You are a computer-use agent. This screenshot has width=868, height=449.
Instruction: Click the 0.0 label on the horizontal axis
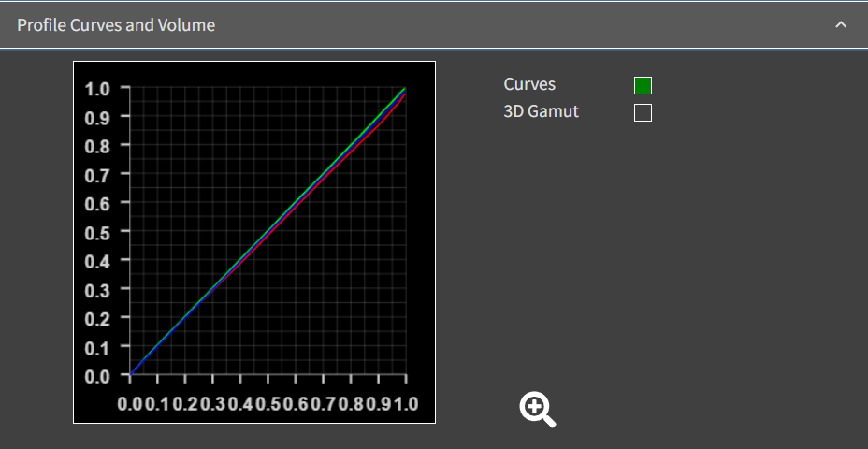131,403
